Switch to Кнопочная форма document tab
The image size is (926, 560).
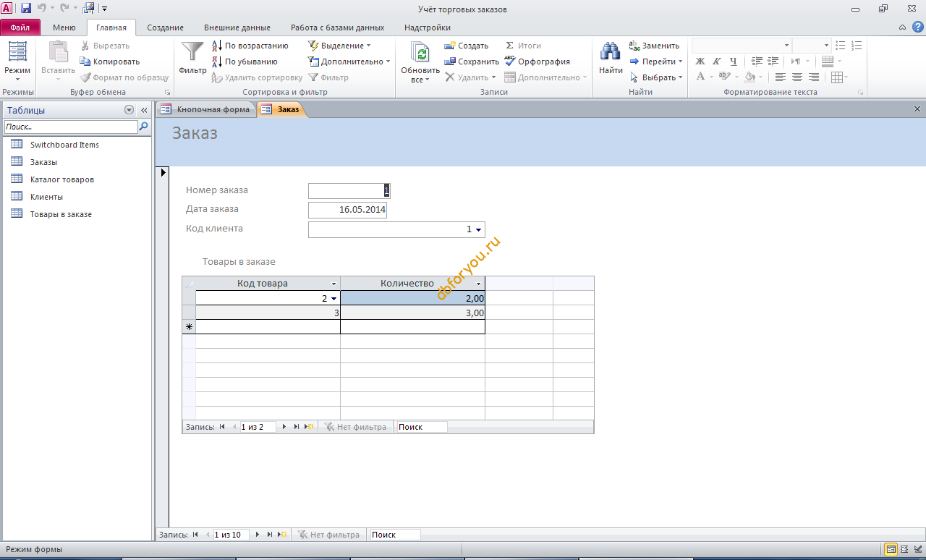point(206,110)
